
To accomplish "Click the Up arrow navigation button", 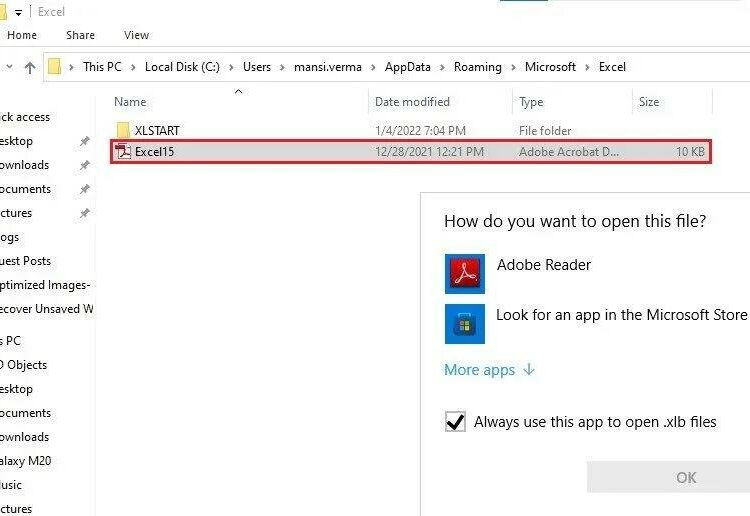I will (30, 67).
